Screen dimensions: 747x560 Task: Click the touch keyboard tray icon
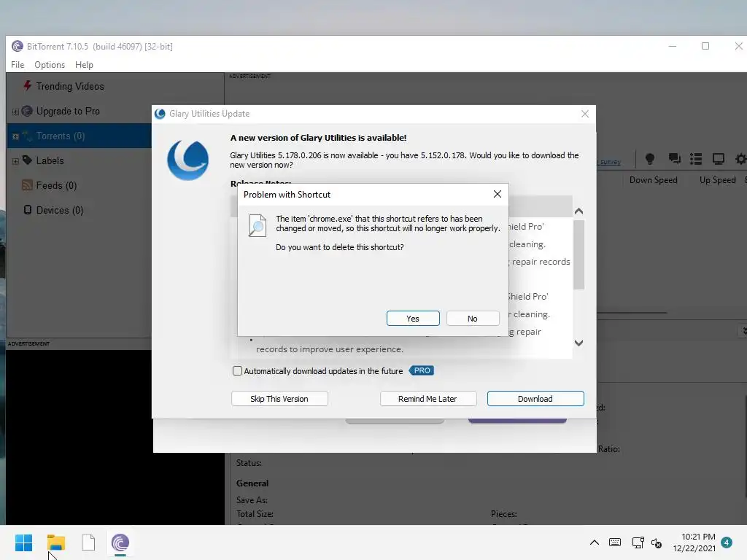(x=614, y=542)
